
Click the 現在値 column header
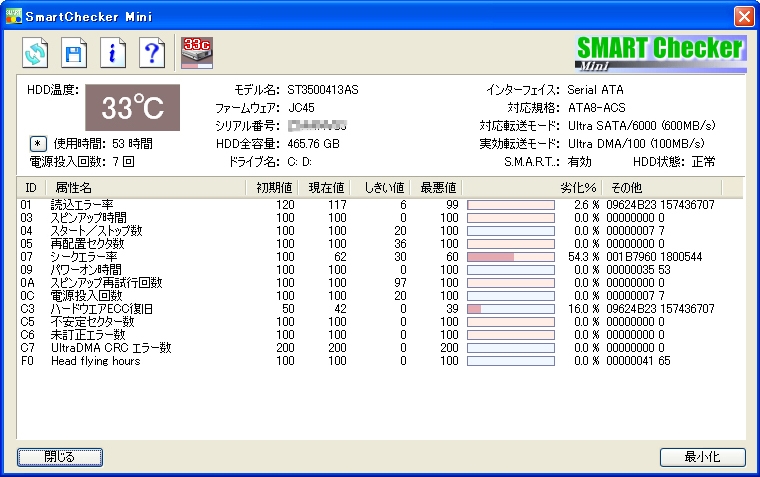[x=326, y=187]
